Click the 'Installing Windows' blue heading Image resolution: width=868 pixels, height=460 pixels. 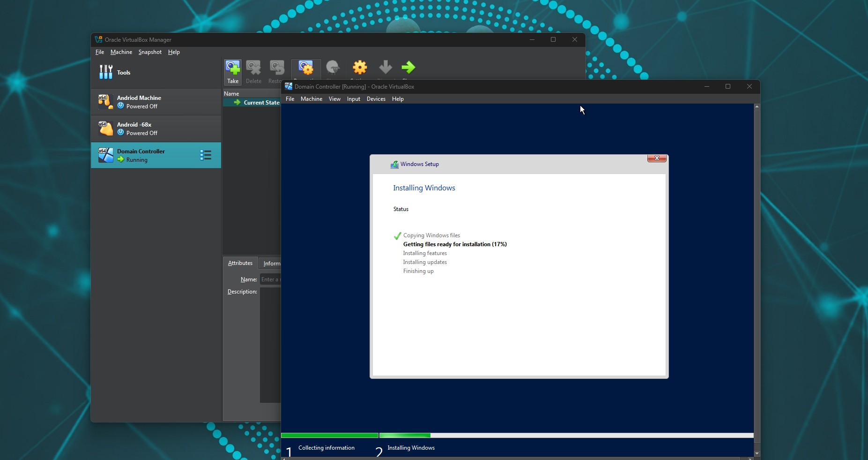(x=424, y=188)
